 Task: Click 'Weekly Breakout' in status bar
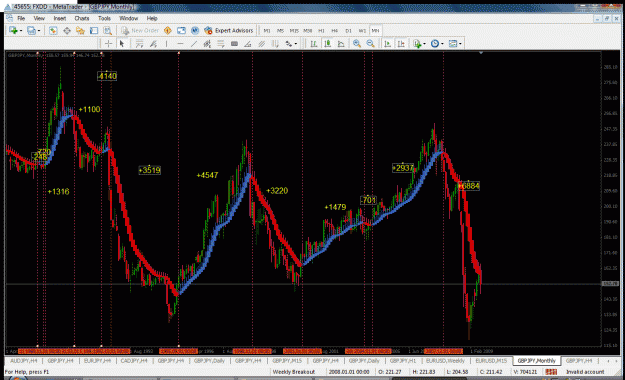(x=294, y=372)
